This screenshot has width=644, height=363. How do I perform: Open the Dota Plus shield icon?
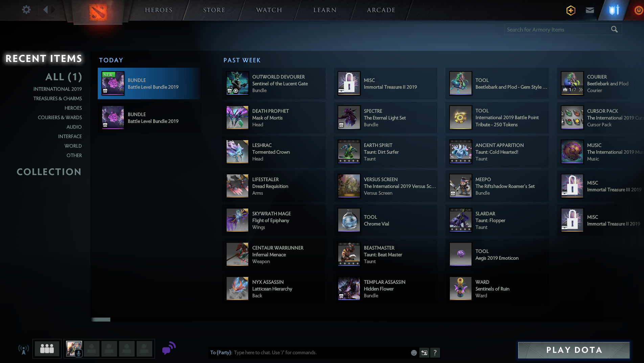(571, 10)
